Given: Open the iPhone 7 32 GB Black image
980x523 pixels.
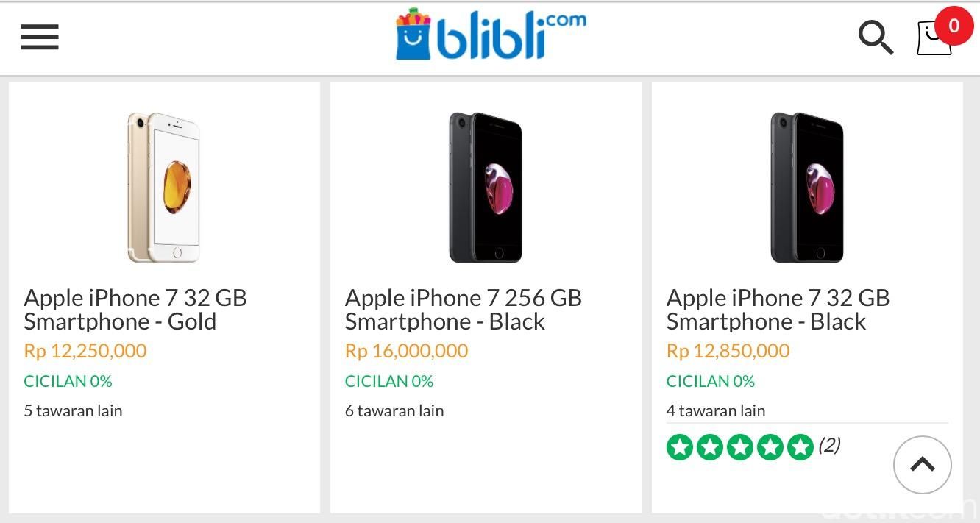Looking at the screenshot, I should 807,188.
